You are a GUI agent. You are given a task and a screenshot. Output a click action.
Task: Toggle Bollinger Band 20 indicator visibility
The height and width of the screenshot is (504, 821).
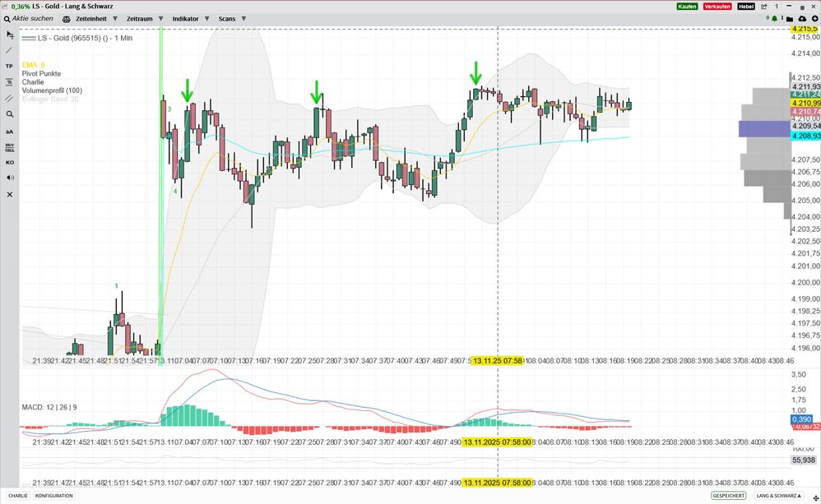[50, 99]
